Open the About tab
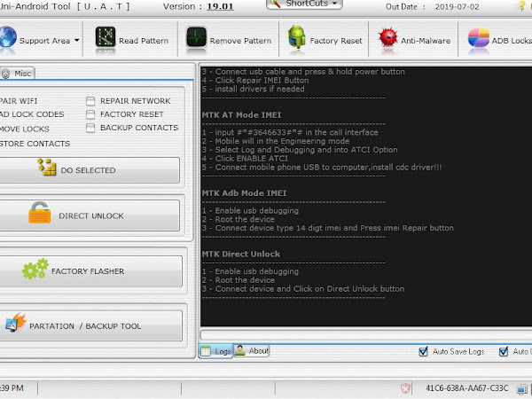This screenshot has height=399, width=532. coord(252,350)
